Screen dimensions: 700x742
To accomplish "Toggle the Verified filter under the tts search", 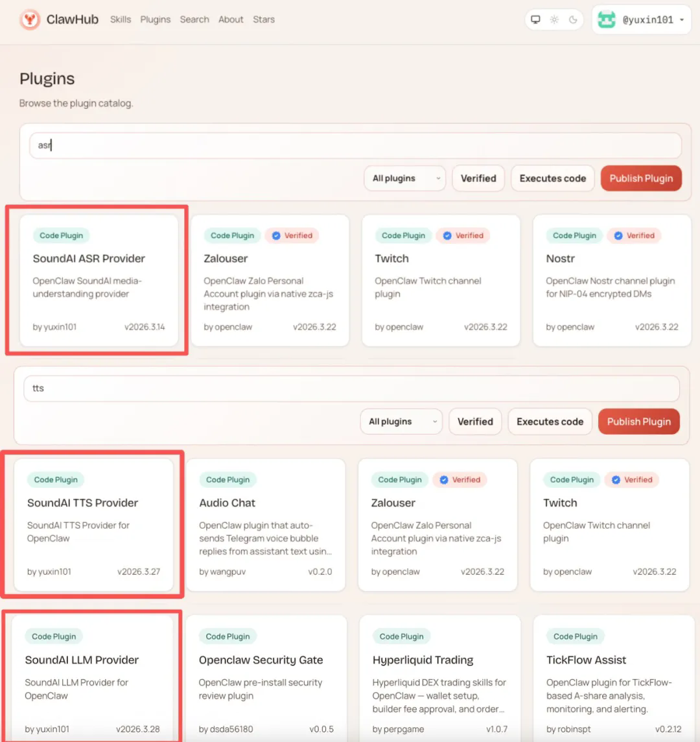I will click(x=475, y=422).
